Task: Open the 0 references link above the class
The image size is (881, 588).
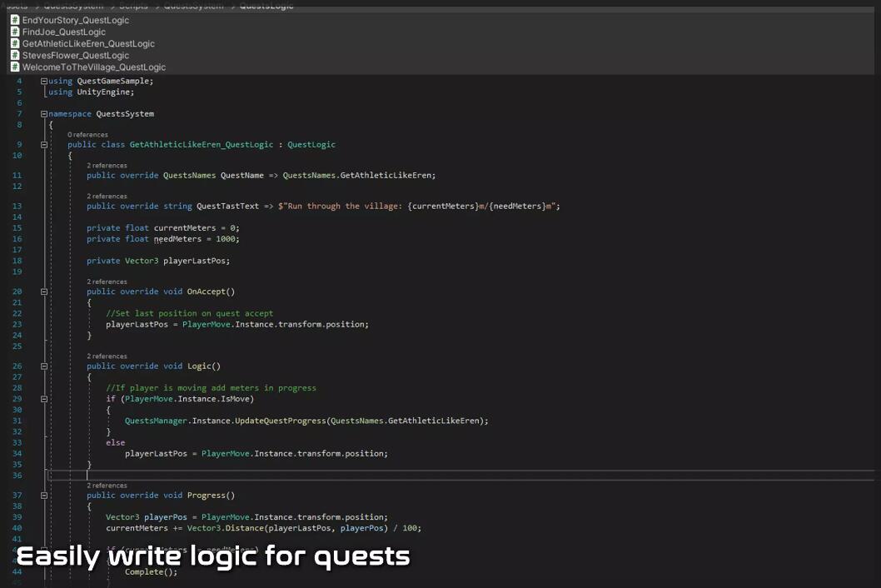Action: point(88,134)
